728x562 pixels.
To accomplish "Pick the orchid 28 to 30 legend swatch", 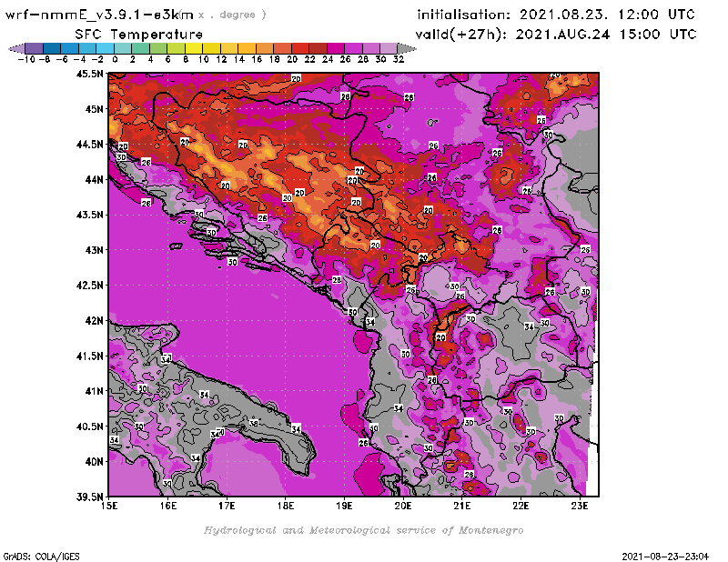I will [371, 48].
